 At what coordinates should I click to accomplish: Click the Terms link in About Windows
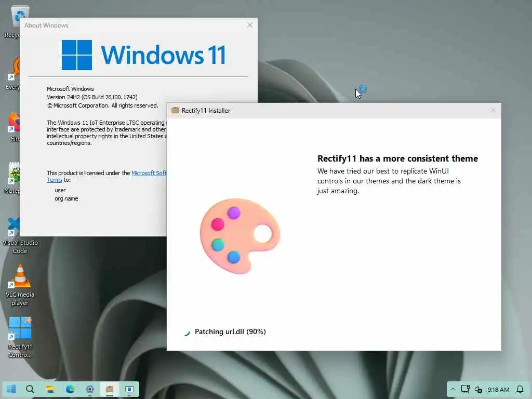point(54,180)
